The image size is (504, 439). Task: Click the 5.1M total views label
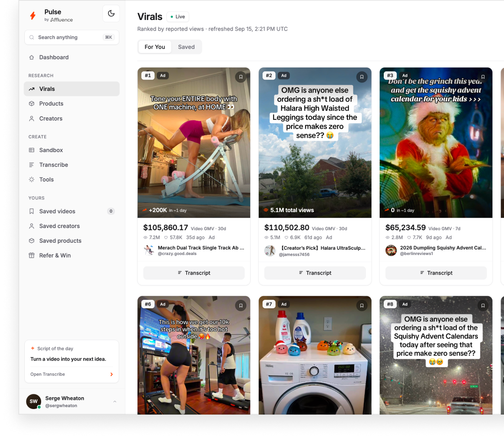click(289, 210)
